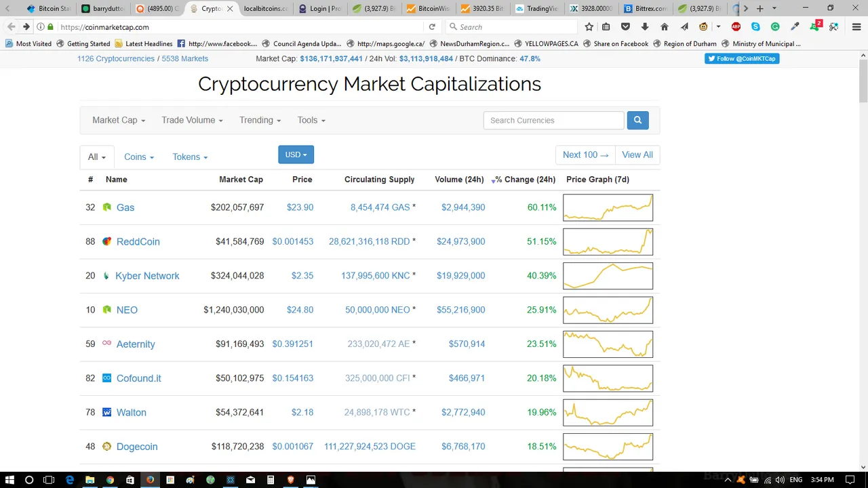This screenshot has width=868, height=488.
Task: Open the Calculator from the taskbar
Action: pyautogui.click(x=271, y=480)
